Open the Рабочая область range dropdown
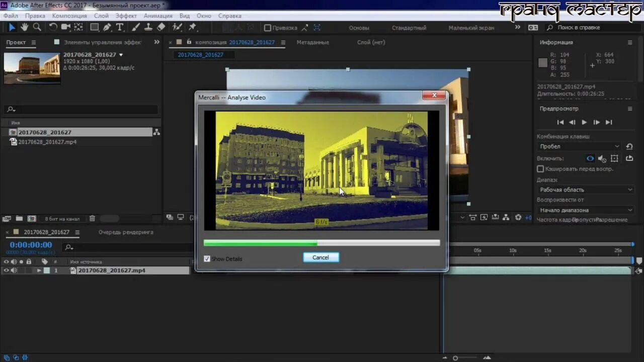Viewport: 644px width, 362px height. click(x=586, y=190)
